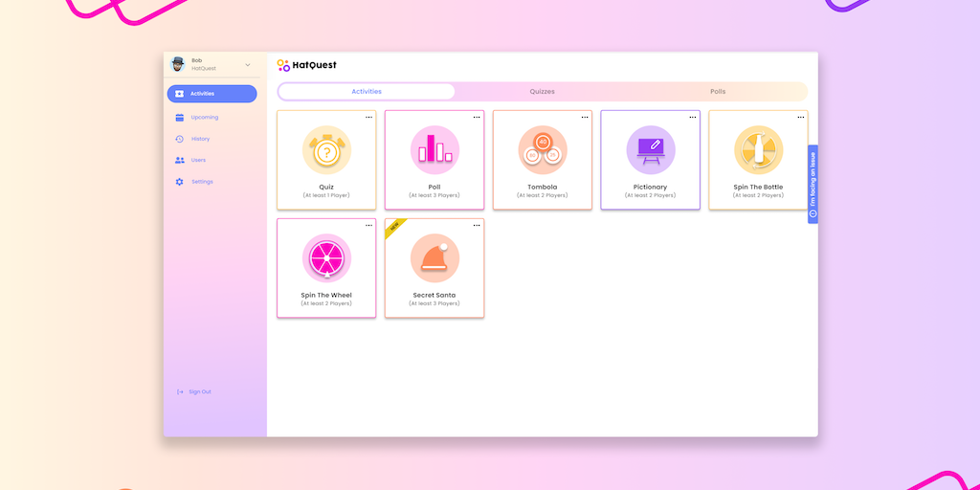
Task: Launch the Spin The Wheel icon
Action: pos(326,258)
